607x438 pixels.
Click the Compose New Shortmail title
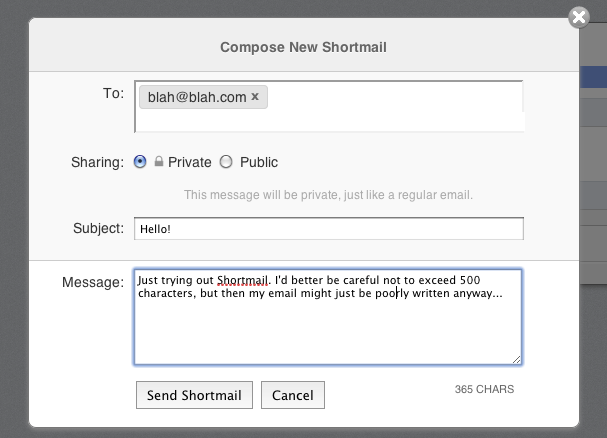point(304,47)
